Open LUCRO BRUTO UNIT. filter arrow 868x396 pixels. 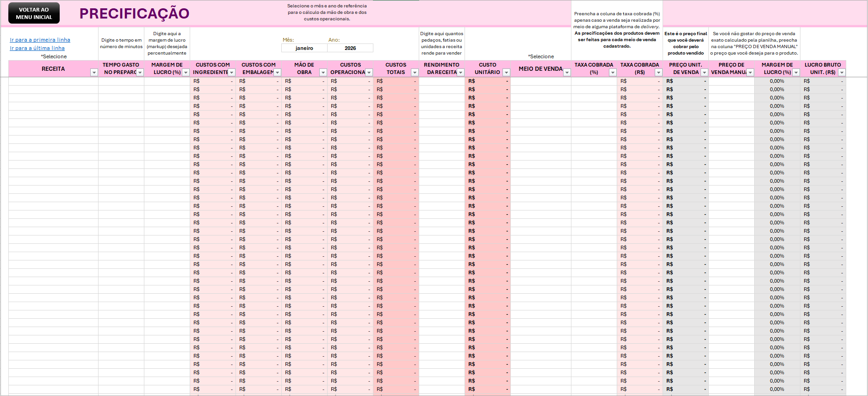coord(842,73)
